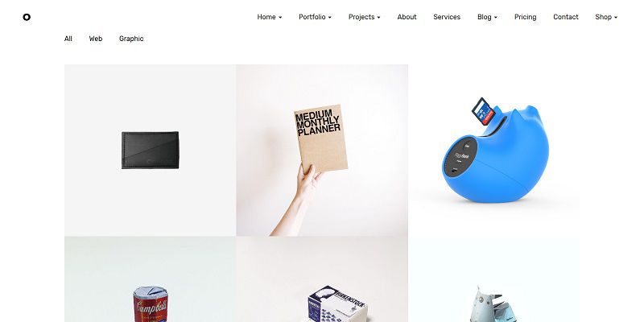Go to the About page
The height and width of the screenshot is (322, 644).
(x=407, y=17)
